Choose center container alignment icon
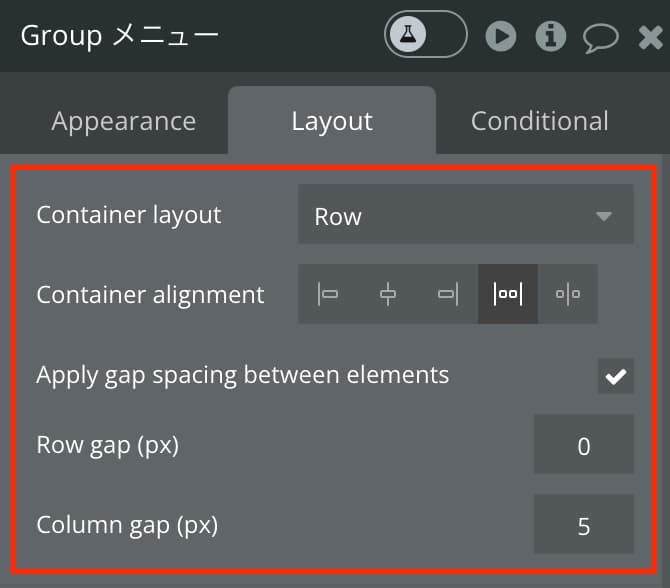The width and height of the screenshot is (670, 588). tap(388, 294)
